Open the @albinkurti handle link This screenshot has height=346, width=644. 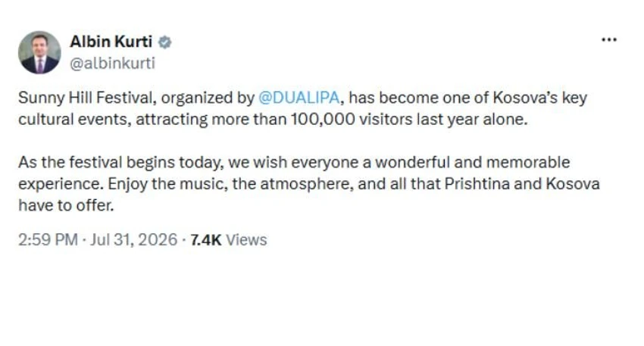click(113, 63)
